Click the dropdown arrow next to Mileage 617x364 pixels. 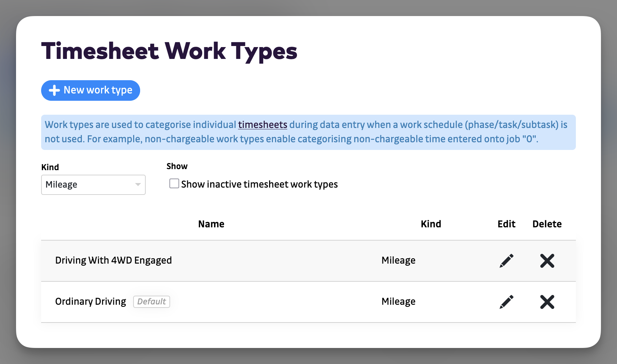(x=137, y=184)
